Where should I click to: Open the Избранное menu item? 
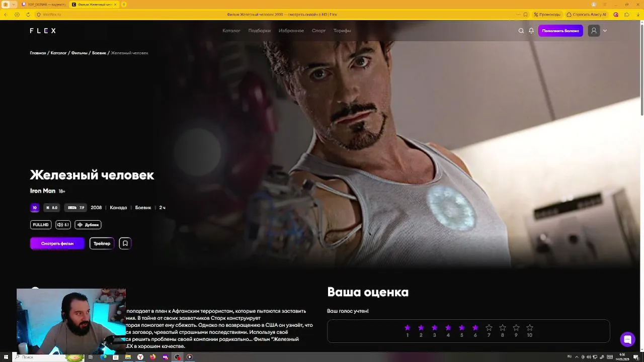291,31
